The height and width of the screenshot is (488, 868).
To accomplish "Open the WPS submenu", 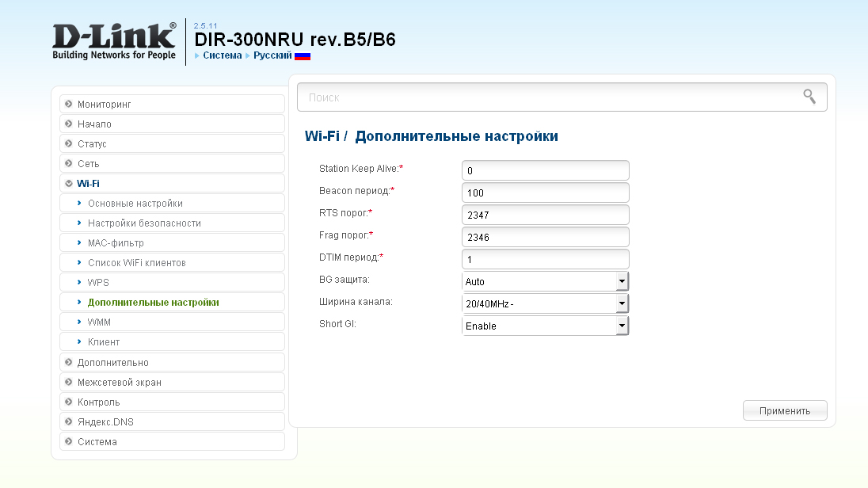I will pos(172,283).
